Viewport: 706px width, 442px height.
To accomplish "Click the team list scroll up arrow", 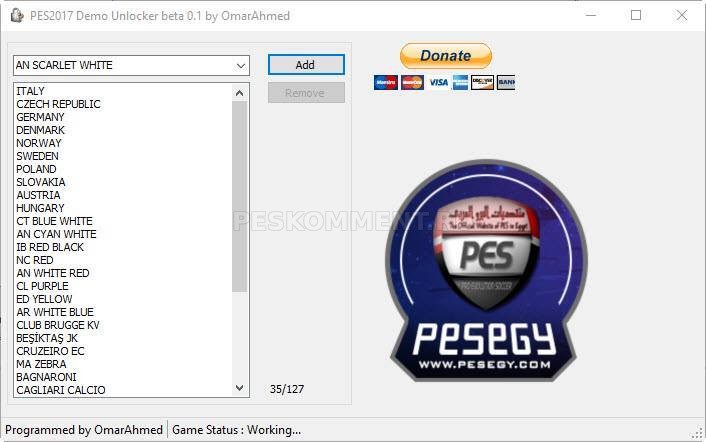I will tap(240, 93).
